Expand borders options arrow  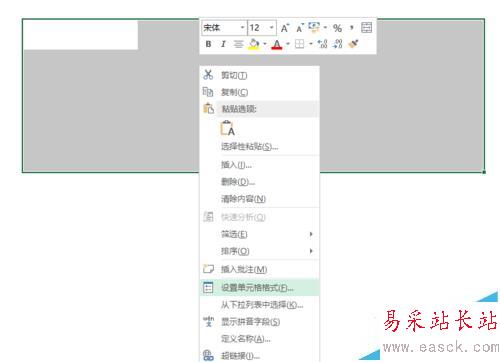click(x=310, y=44)
